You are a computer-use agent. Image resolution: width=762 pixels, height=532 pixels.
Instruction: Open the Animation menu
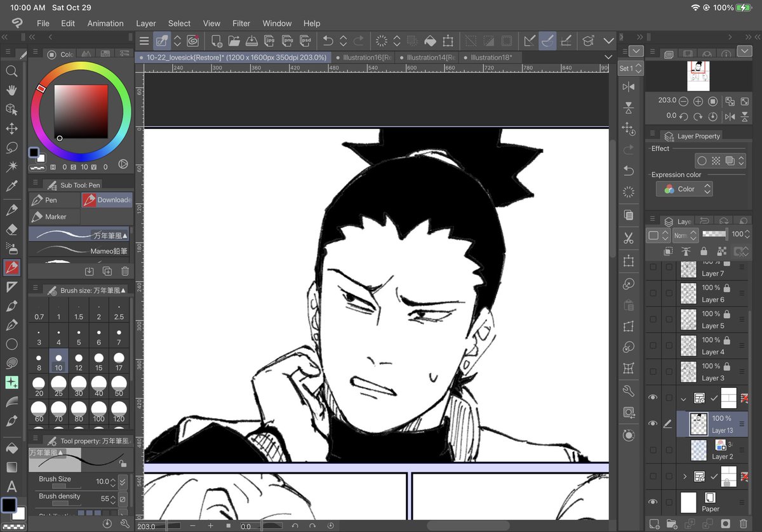click(x=105, y=23)
